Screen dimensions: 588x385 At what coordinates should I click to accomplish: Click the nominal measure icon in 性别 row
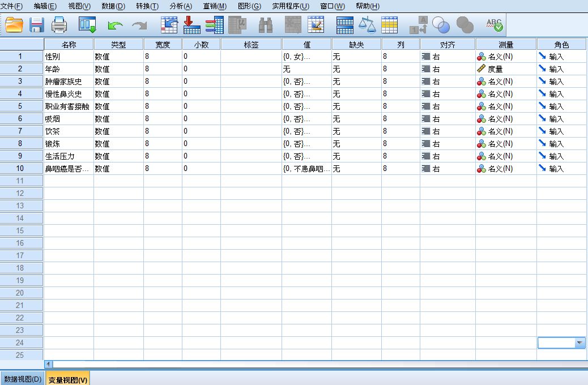click(482, 57)
